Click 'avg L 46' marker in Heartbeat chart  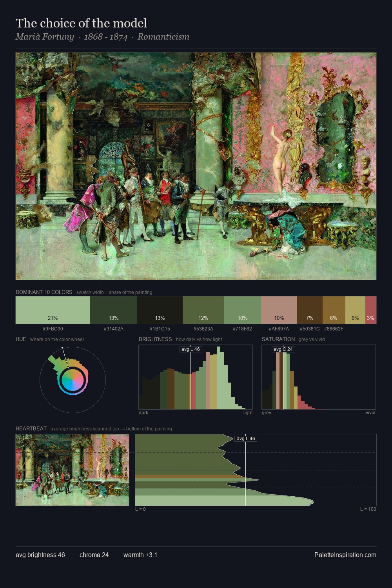coord(246,439)
